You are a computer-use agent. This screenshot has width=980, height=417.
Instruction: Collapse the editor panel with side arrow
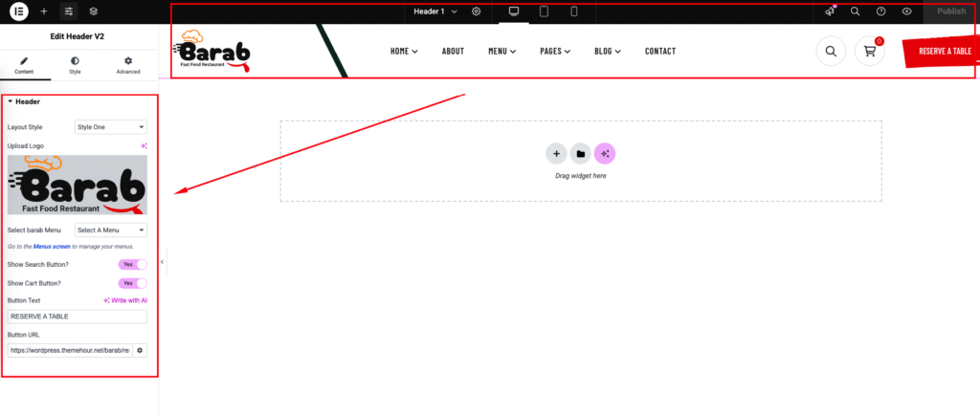pyautogui.click(x=162, y=262)
